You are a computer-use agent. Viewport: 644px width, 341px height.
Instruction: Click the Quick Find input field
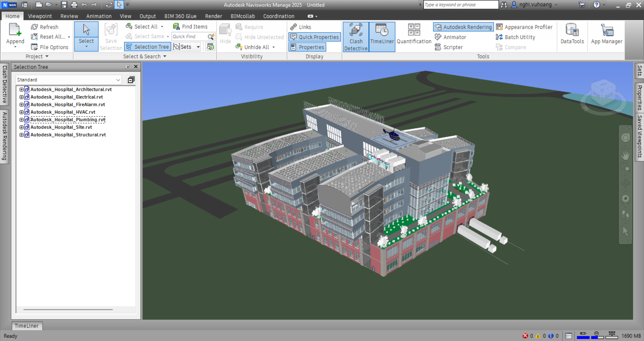(190, 37)
